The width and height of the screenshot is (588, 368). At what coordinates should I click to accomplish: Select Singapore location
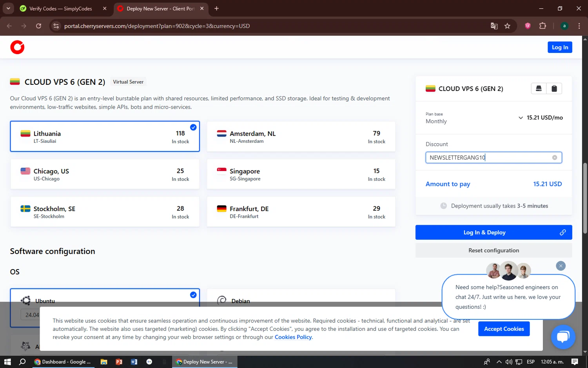301,174
